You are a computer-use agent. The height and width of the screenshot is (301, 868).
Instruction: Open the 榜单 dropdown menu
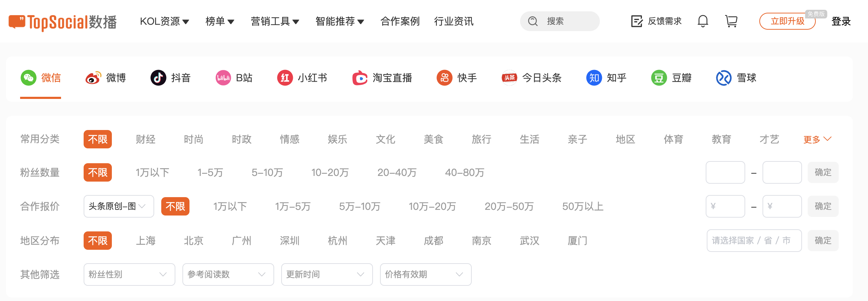point(220,21)
